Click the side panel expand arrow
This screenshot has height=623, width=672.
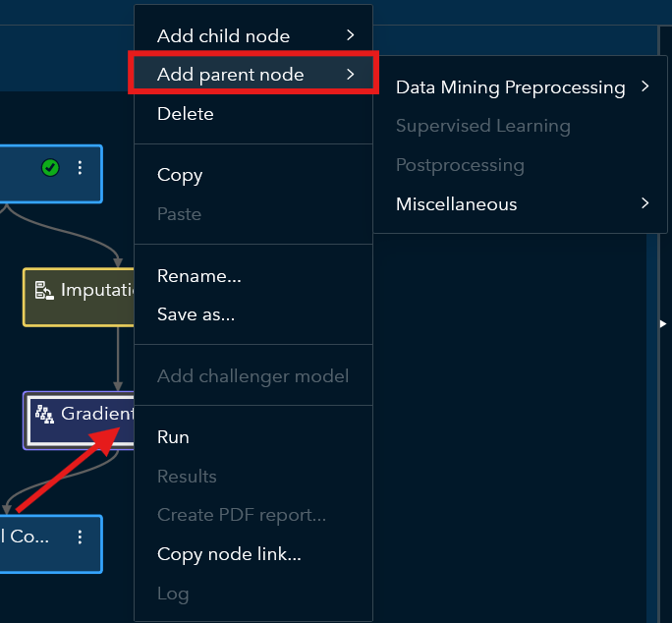coord(663,323)
